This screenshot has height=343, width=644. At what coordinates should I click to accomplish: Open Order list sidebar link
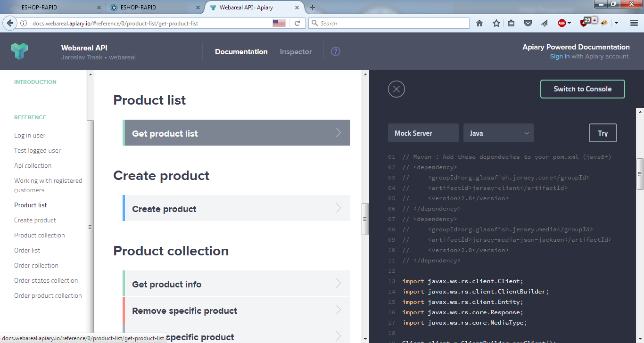pyautogui.click(x=27, y=250)
